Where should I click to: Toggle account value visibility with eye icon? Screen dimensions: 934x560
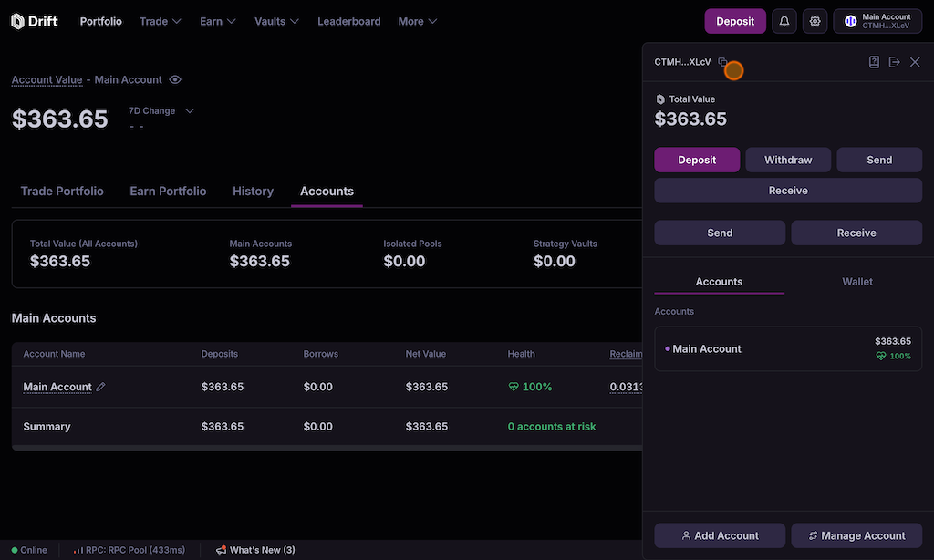point(175,80)
